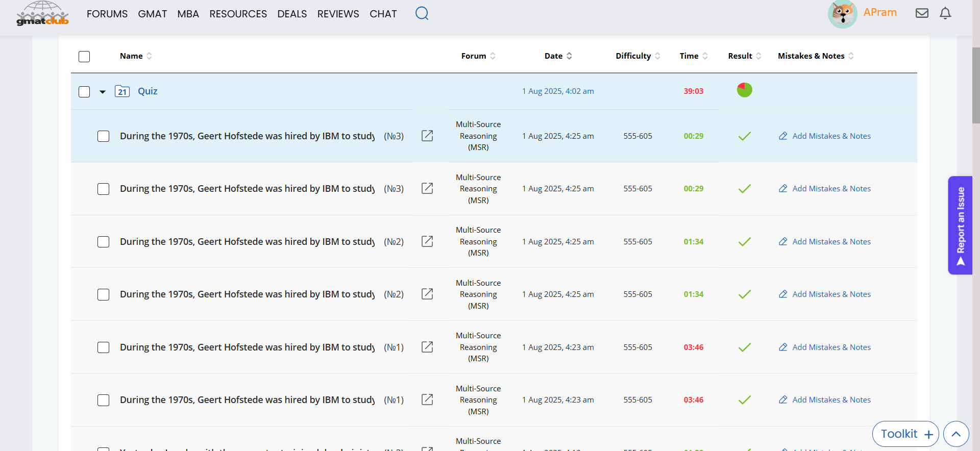Click the scroll-to-top arrow button
This screenshot has width=980, height=451.
956,434
